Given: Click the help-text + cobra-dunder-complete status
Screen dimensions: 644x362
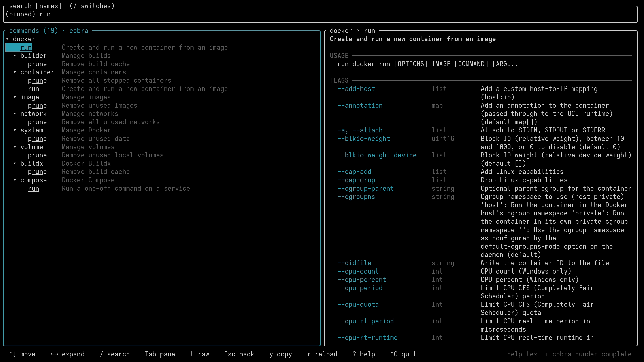Looking at the screenshot, I should 569,354.
